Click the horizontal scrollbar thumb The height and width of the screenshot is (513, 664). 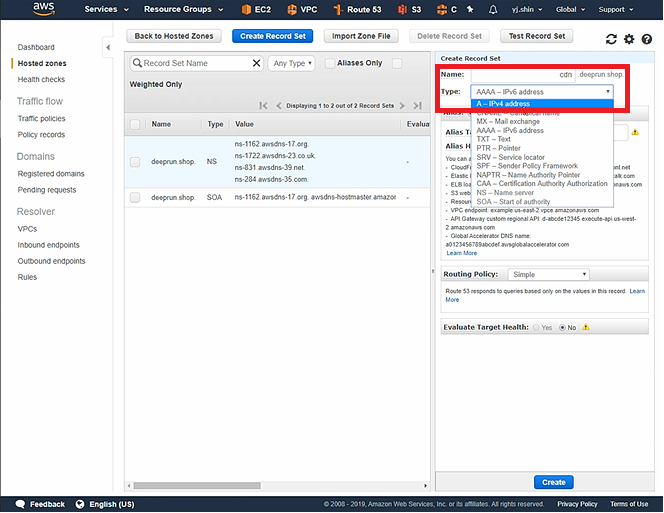197,485
